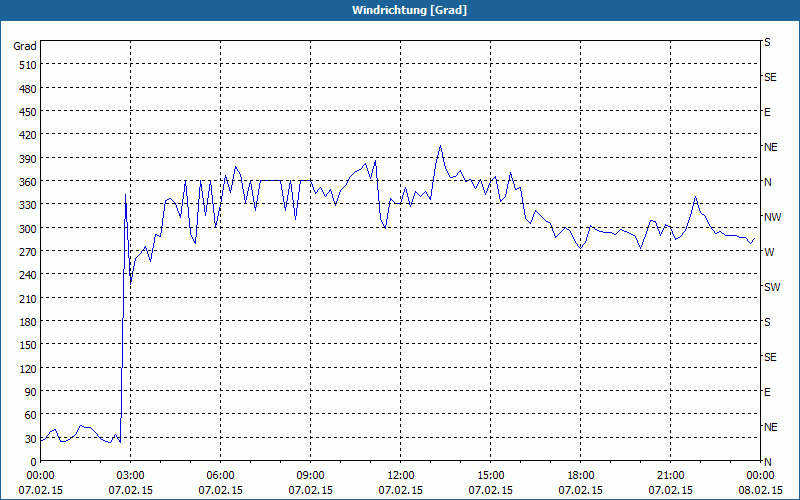
Task: Click the 90 y-axis value
Action: pyautogui.click(x=31, y=392)
